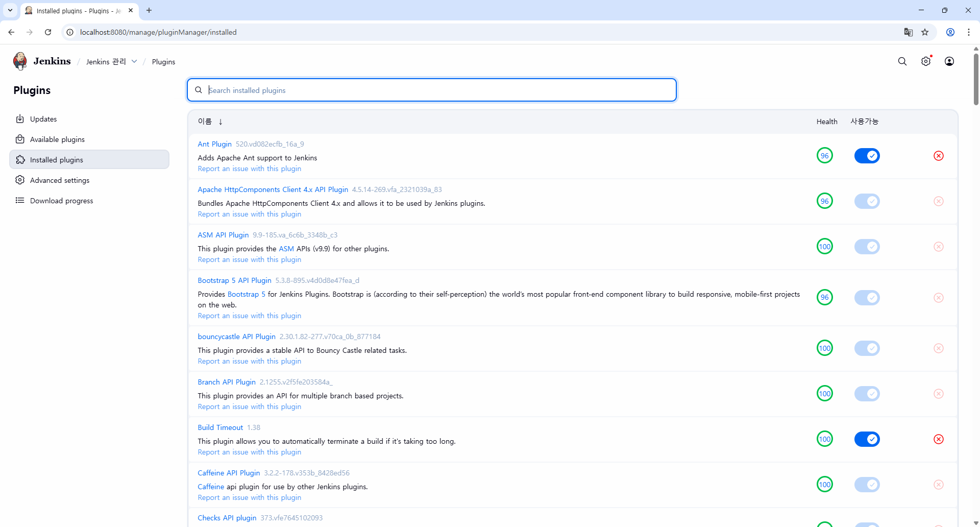Screen dimensions: 980x527
Task: Click the Health column header
Action: click(826, 122)
